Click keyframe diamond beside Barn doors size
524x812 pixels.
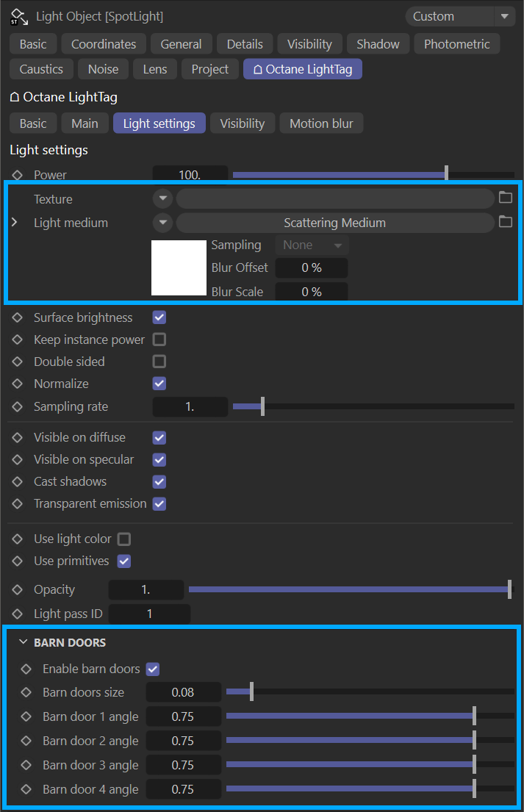26,692
